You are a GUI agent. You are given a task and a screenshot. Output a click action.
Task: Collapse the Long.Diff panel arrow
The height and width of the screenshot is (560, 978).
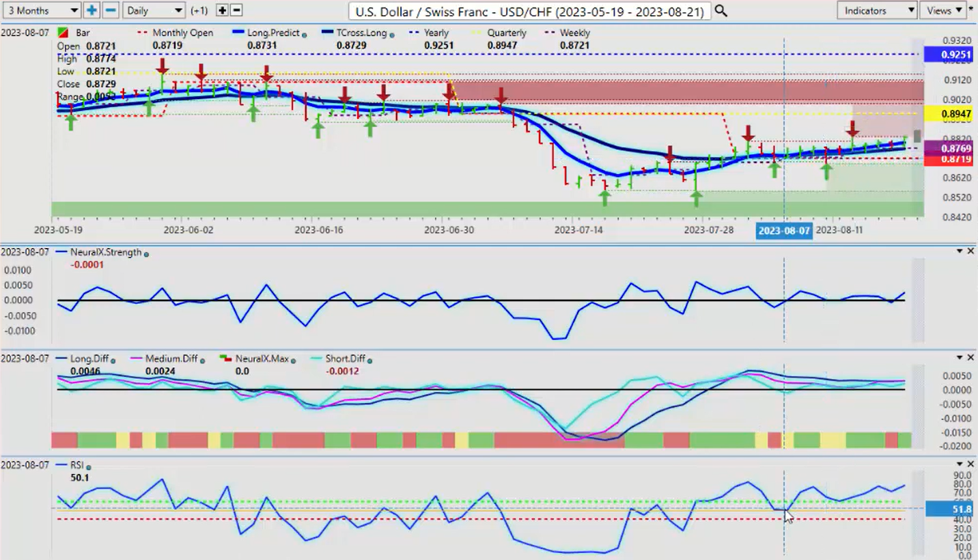tap(960, 357)
